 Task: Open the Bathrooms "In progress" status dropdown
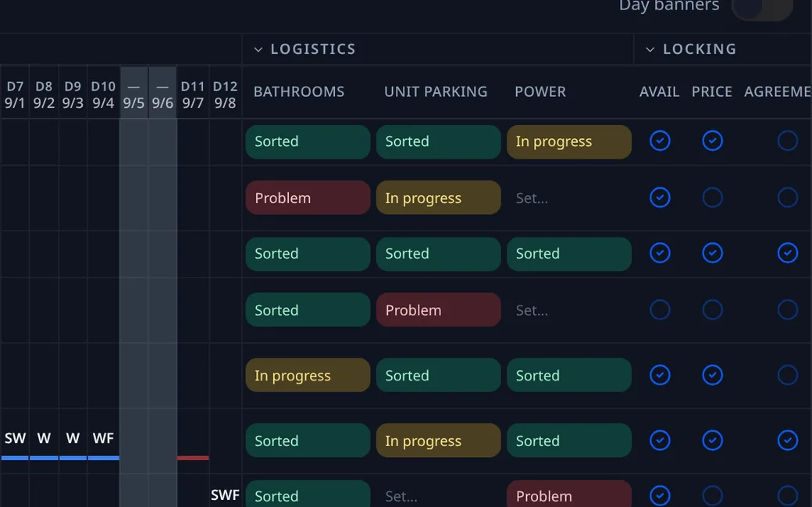point(308,375)
